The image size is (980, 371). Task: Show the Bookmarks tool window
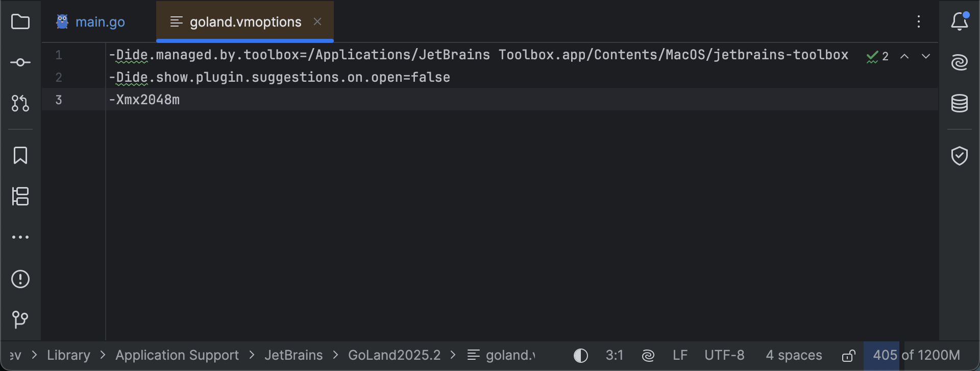tap(20, 155)
